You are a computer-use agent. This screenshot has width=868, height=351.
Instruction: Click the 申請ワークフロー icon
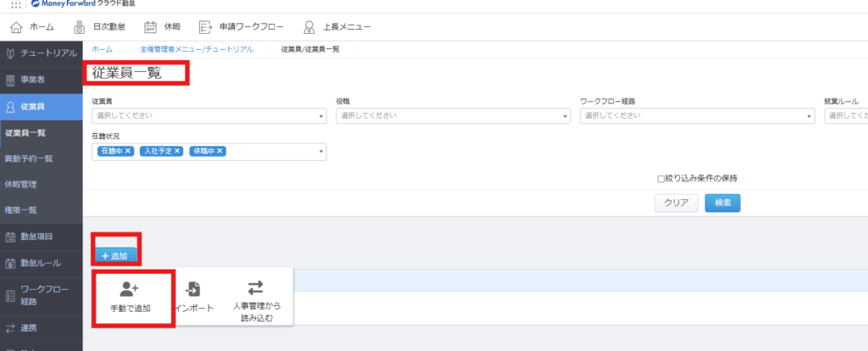click(x=207, y=26)
